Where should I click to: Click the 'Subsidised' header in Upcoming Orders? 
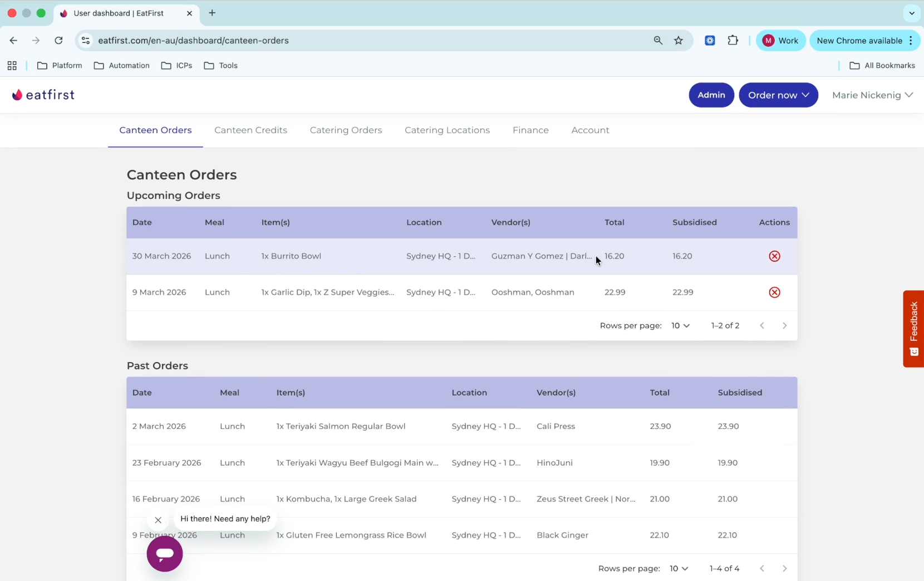coord(695,223)
